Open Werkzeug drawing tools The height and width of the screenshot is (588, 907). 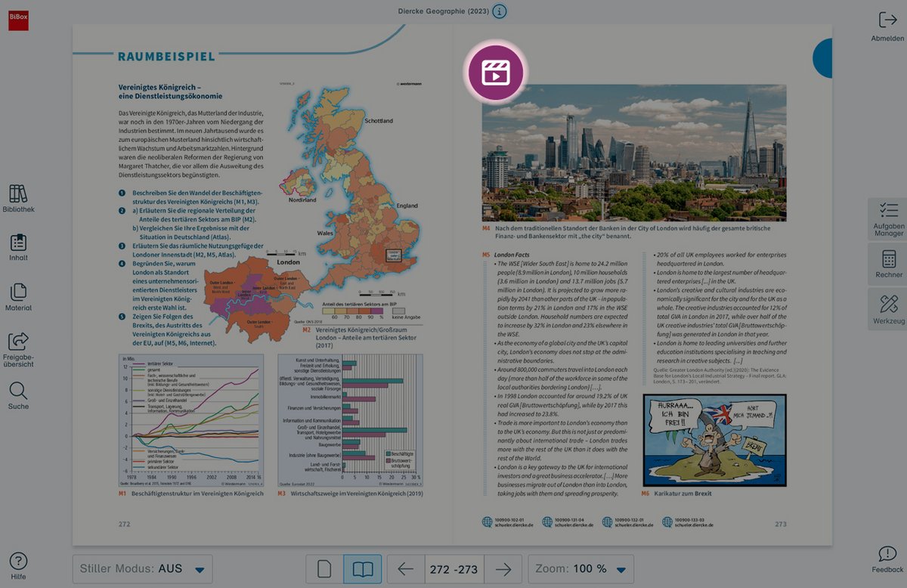(888, 308)
